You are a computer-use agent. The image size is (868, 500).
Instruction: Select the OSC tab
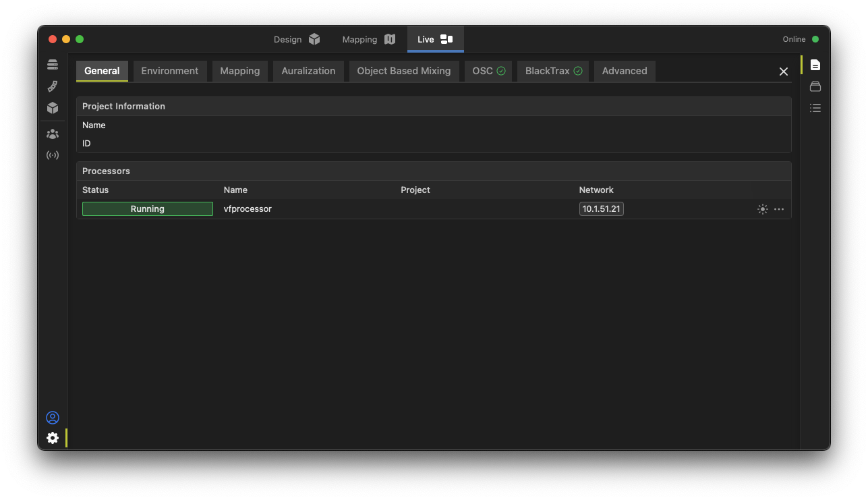[488, 71]
